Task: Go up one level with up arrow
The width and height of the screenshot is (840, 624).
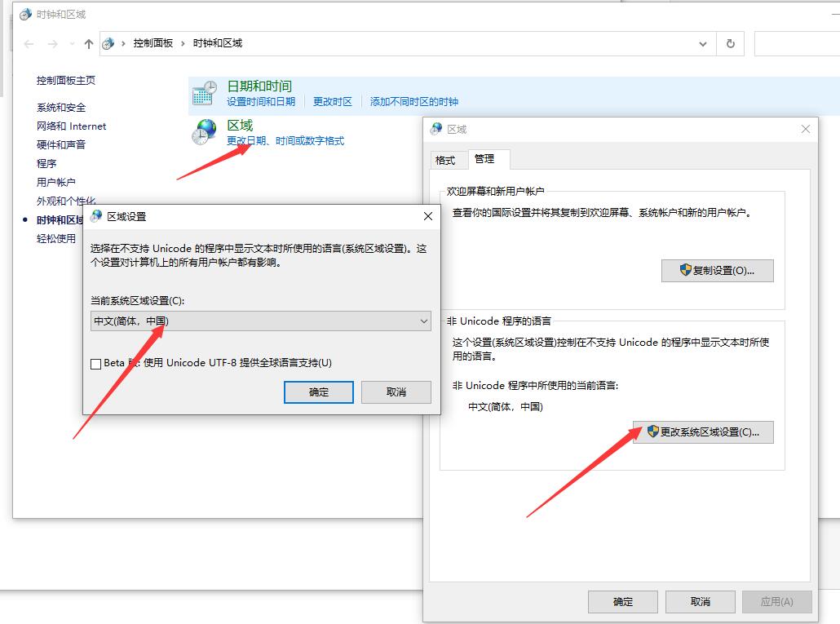Action: point(89,44)
